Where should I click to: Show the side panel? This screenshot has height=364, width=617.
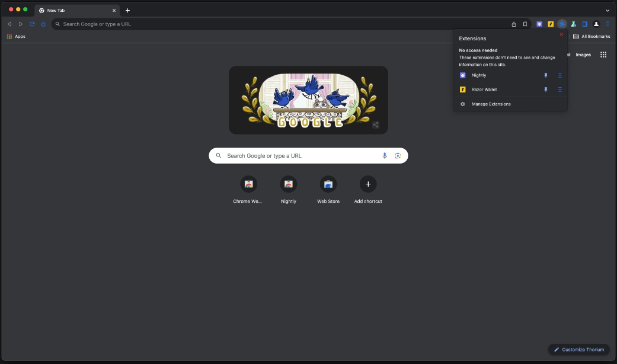(x=585, y=24)
